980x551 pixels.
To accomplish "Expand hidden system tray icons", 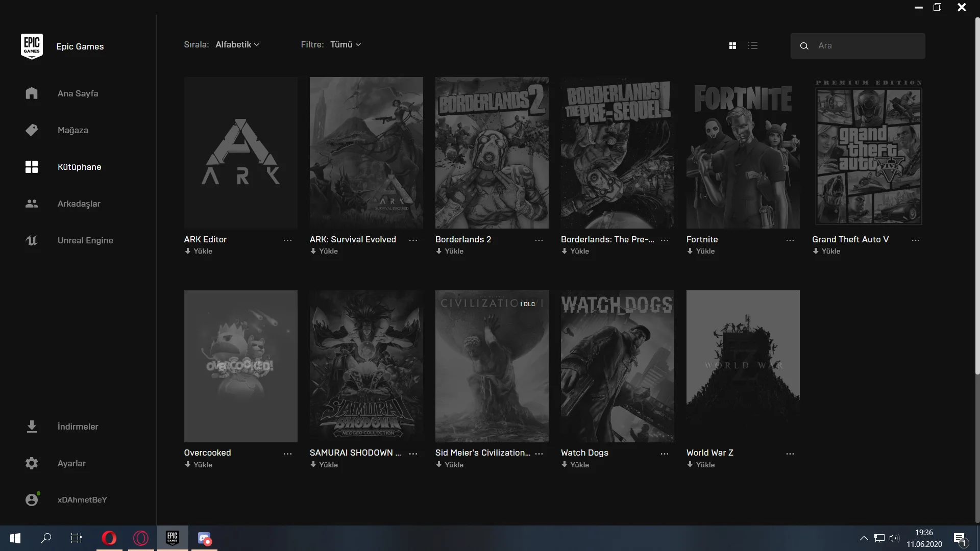I will tap(864, 538).
